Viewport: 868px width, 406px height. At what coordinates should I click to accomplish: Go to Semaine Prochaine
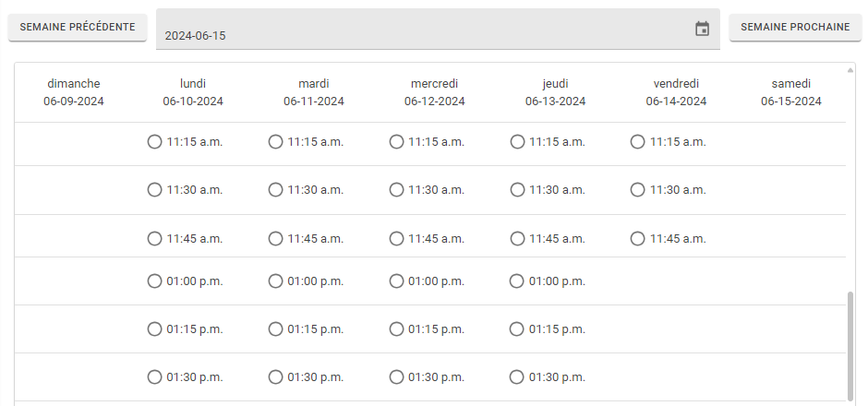(x=795, y=27)
